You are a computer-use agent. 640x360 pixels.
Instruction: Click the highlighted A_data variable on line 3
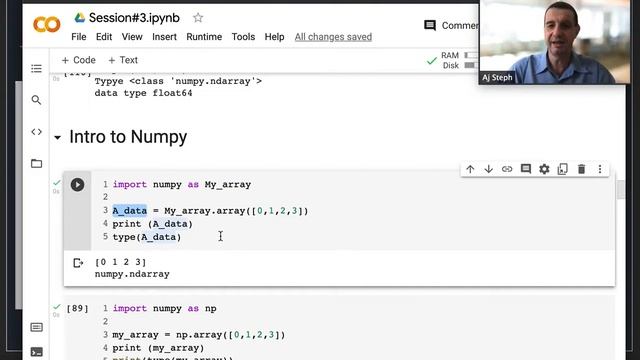(129, 211)
